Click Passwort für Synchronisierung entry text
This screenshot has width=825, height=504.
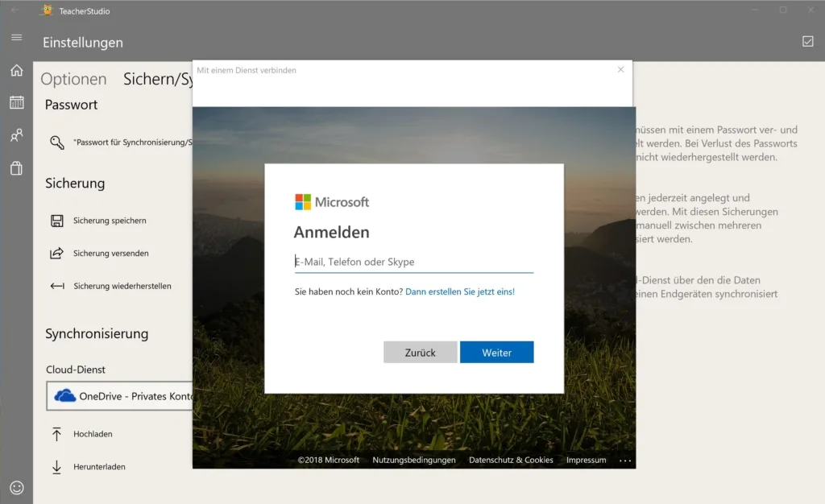click(133, 143)
